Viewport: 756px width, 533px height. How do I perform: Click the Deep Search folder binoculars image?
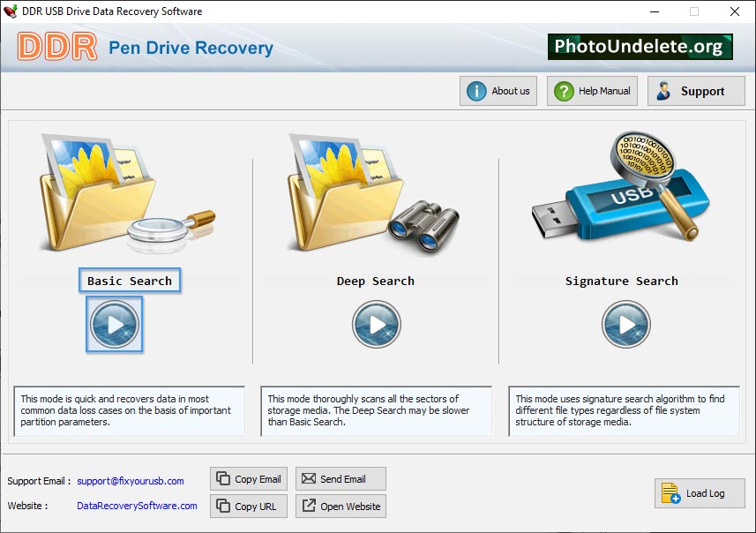pyautogui.click(x=374, y=193)
